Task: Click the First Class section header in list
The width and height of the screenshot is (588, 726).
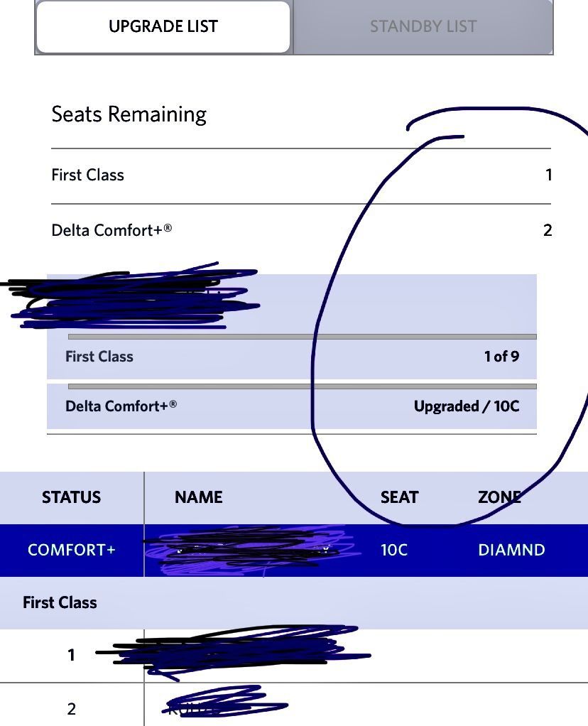Action: point(60,602)
